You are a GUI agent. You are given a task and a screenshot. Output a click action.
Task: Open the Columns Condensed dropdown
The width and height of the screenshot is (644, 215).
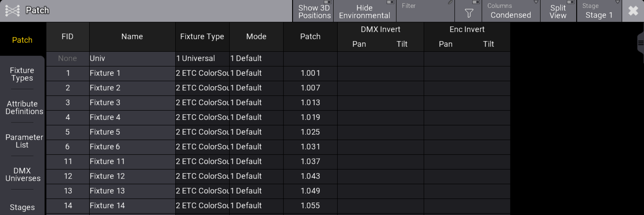tap(510, 11)
